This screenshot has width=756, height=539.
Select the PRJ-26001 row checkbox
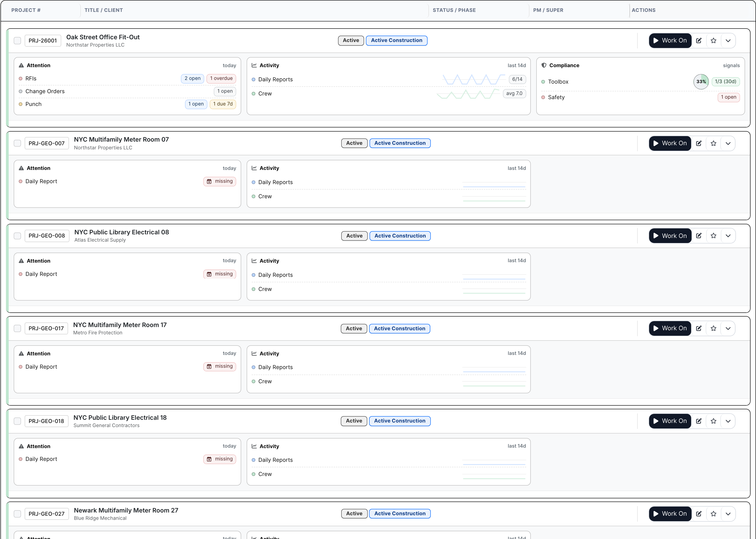click(17, 40)
